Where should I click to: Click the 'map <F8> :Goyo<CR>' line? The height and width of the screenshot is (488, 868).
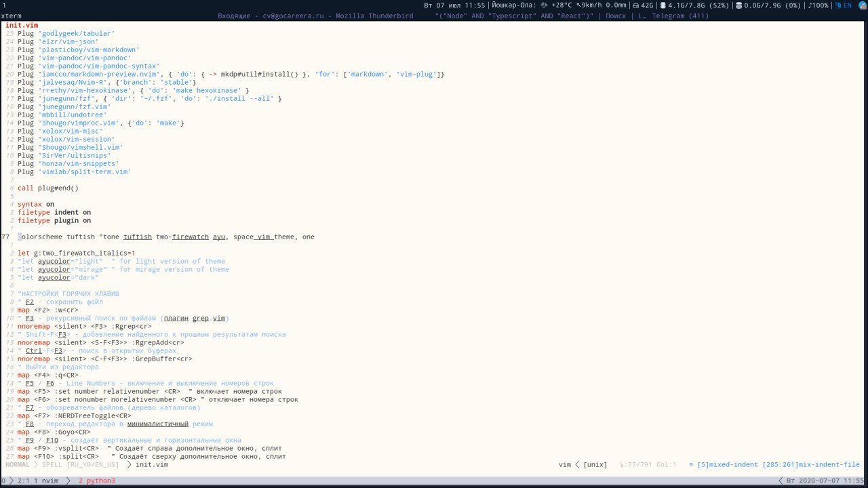point(54,432)
